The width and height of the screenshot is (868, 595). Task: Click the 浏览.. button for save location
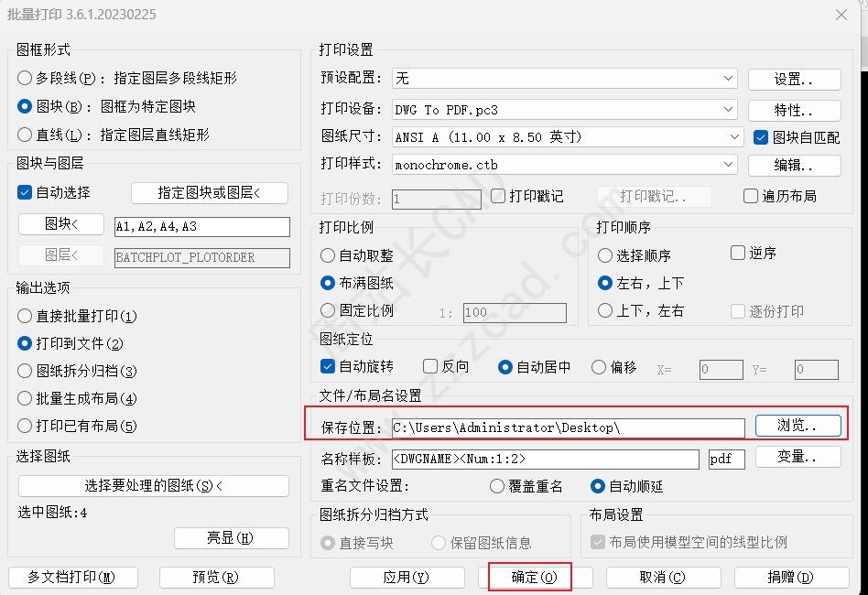[x=797, y=426]
